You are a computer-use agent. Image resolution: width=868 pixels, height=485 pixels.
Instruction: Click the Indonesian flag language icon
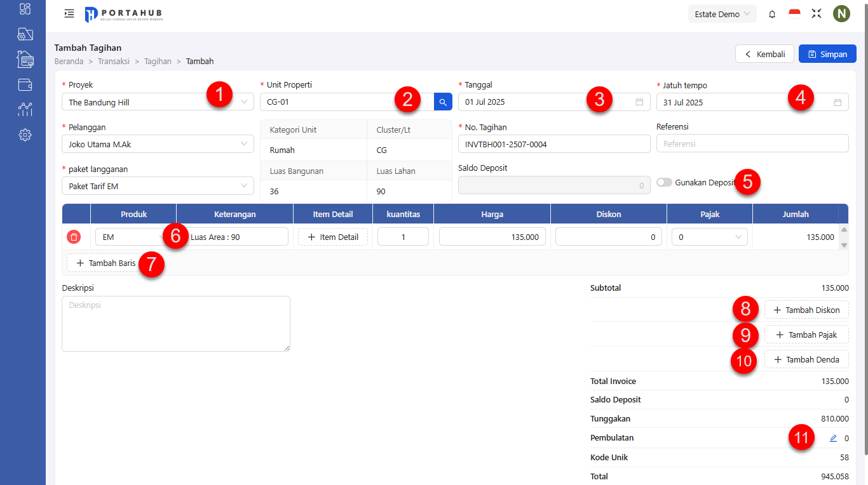794,13
